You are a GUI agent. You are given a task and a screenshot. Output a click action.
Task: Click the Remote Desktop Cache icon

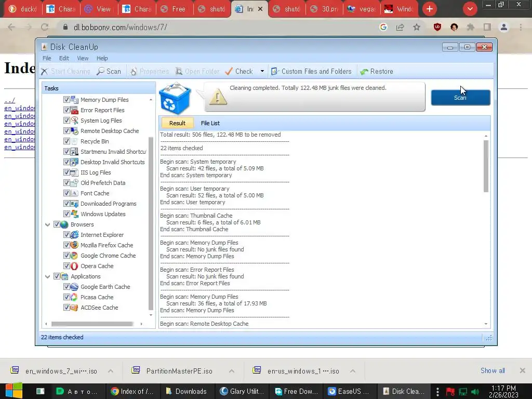click(x=74, y=131)
